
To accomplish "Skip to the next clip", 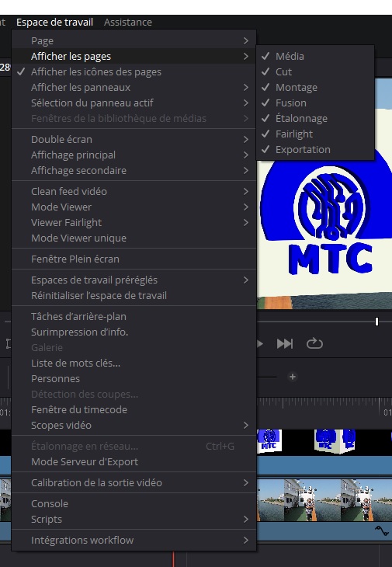I will (x=285, y=343).
